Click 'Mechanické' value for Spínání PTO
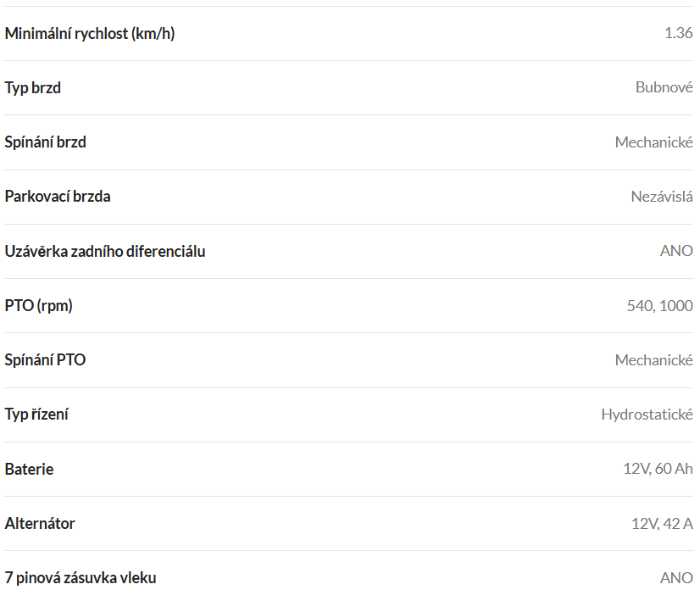The width and height of the screenshot is (700, 601). coord(654,360)
